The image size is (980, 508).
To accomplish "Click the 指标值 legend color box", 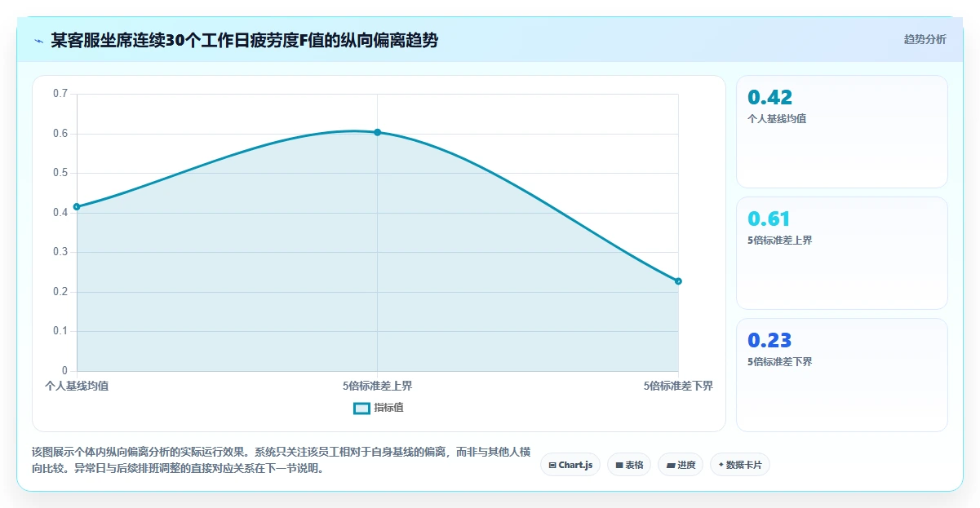I will [x=361, y=408].
